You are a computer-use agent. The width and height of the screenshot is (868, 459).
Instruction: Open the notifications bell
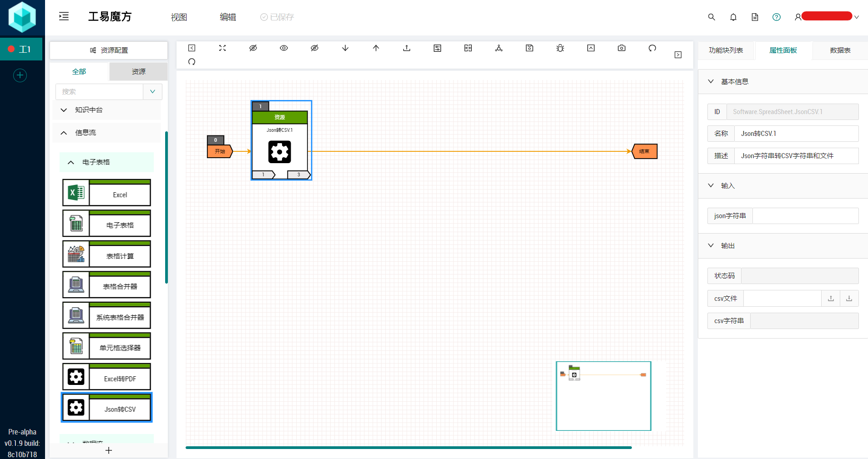coord(733,17)
